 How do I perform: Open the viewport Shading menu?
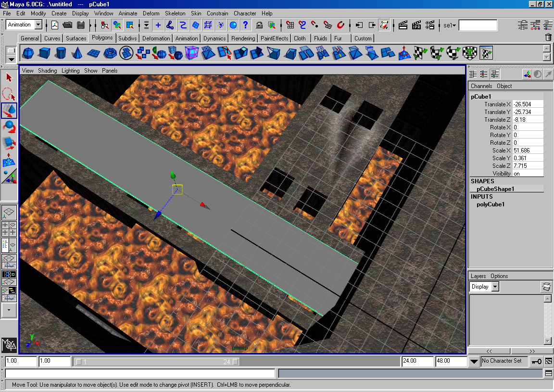48,71
